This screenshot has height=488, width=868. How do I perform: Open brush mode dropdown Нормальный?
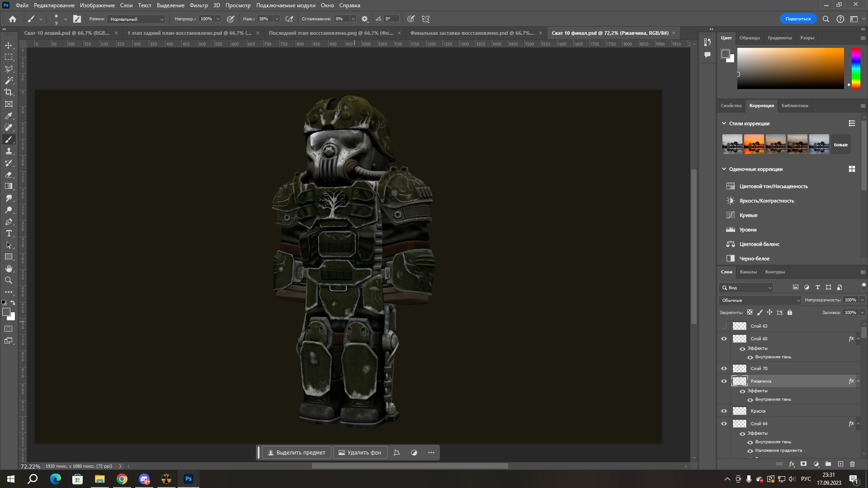(137, 19)
